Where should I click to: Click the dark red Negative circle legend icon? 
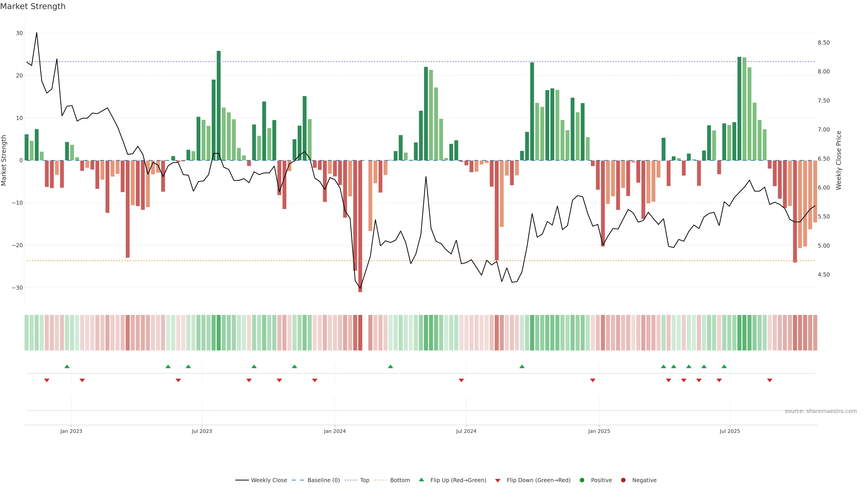[623, 480]
